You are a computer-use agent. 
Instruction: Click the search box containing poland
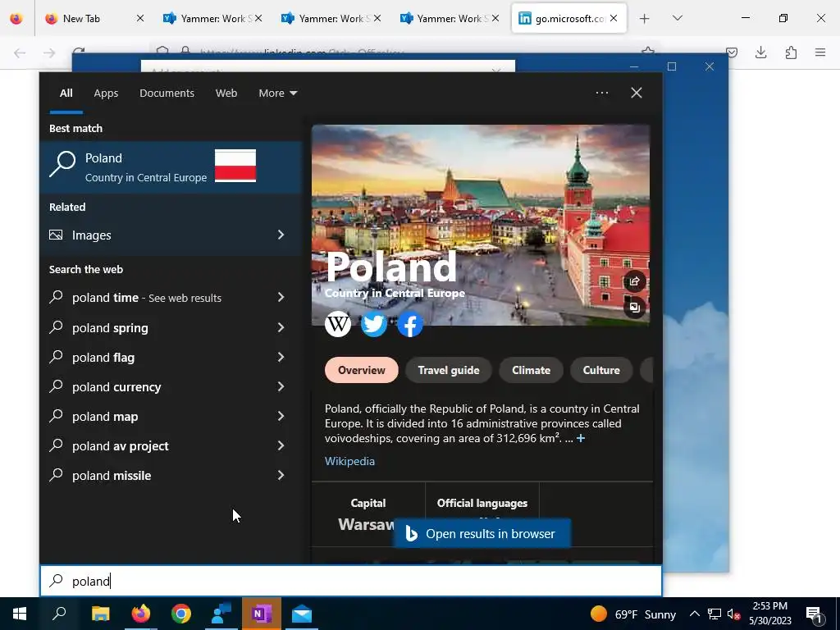(351, 581)
